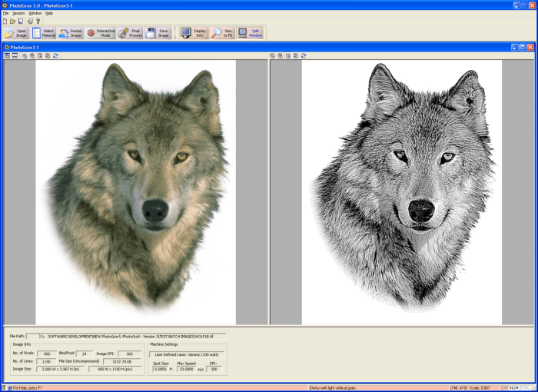Image resolution: width=538 pixels, height=392 pixels.
Task: Click the Open Image toolbar button
Action: [x=15, y=33]
